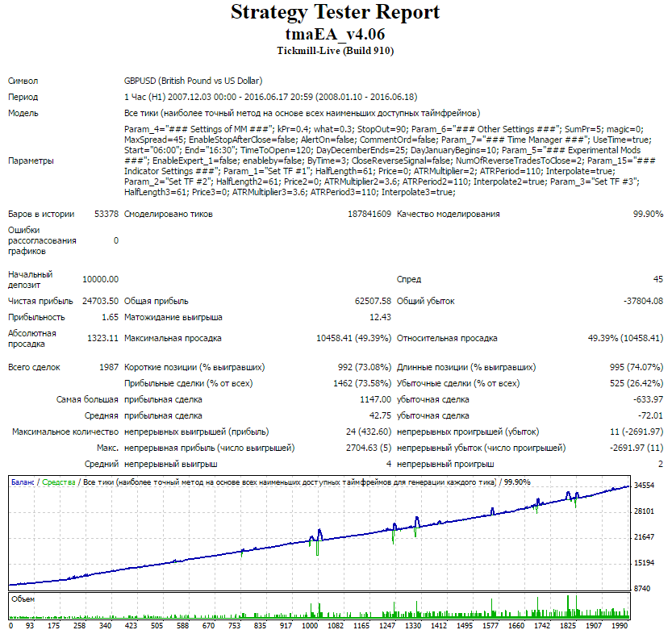Click the 'Период' row label
This screenshot has width=672, height=634.
coord(23,98)
